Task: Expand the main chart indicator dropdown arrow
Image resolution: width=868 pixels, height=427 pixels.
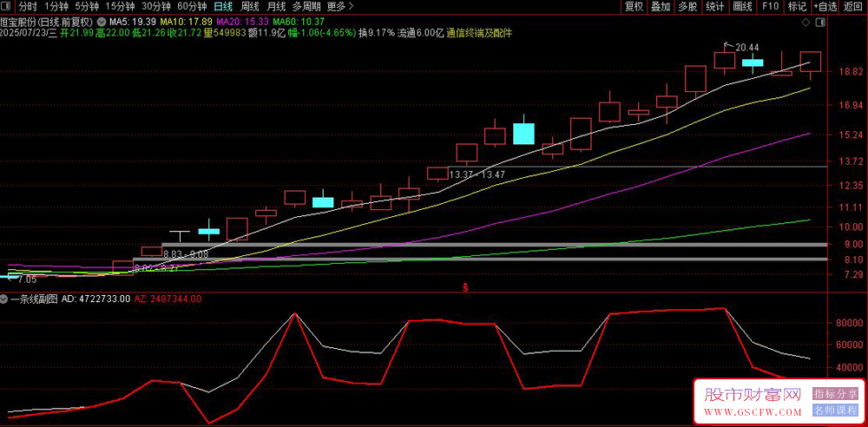Action: (101, 22)
